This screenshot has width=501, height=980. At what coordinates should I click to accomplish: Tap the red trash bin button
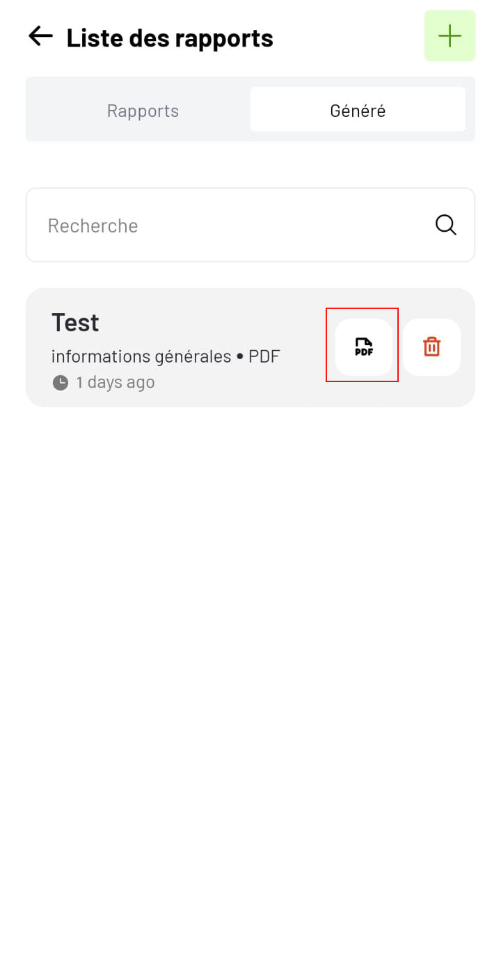pos(432,347)
